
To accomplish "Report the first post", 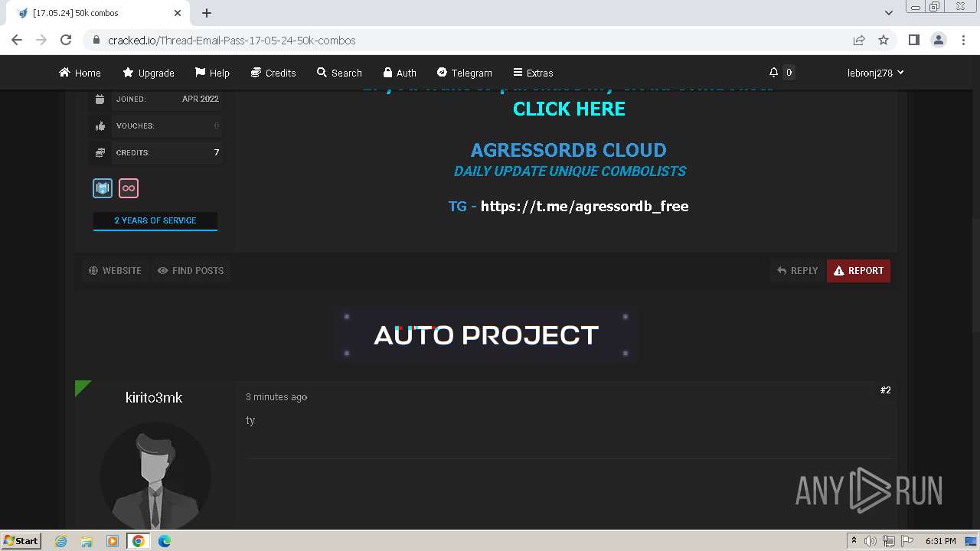I will 858,270.
